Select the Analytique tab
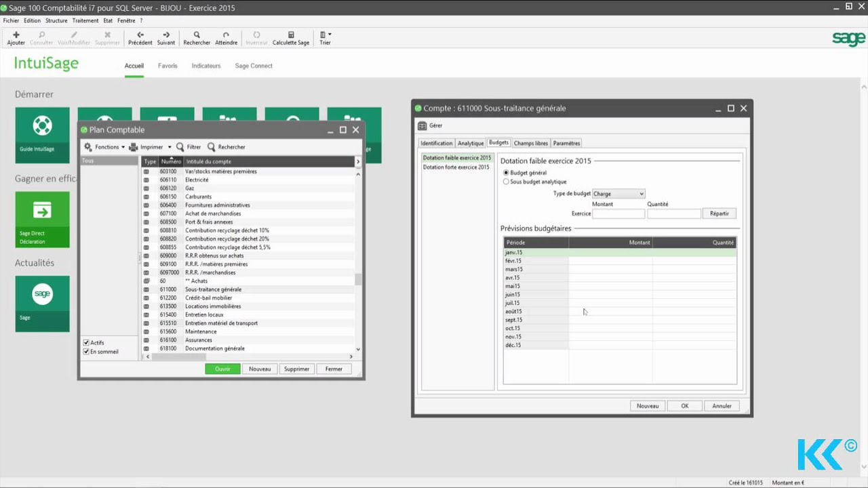 pos(471,143)
